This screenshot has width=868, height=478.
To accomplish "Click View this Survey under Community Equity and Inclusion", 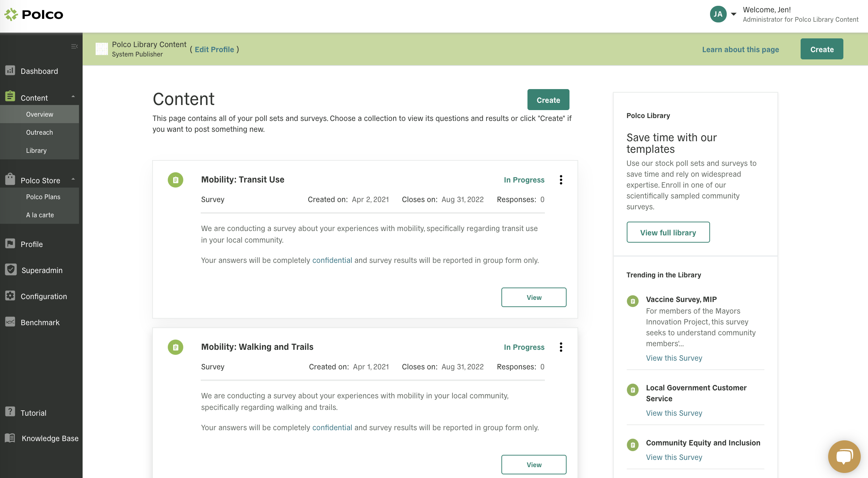I will pyautogui.click(x=674, y=457).
